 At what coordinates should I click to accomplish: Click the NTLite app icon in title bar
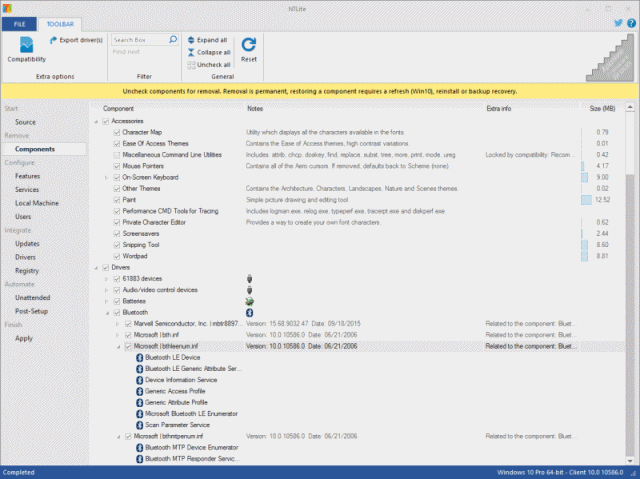tap(7, 8)
